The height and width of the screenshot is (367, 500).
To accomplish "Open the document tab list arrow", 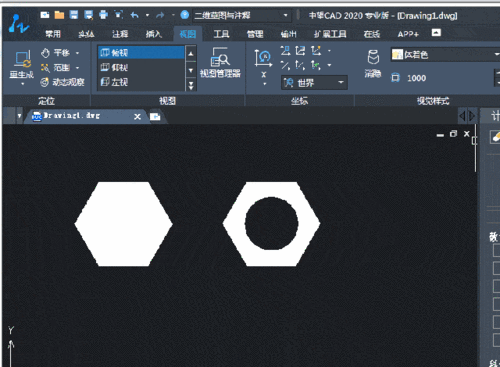I will point(19,116).
